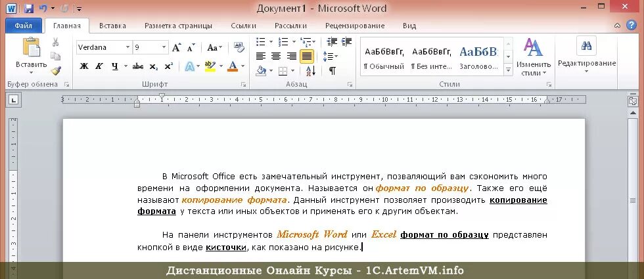Image resolution: width=644 pixels, height=279 pixels.
Task: Decrease font size with shrink font icon
Action: tap(191, 47)
